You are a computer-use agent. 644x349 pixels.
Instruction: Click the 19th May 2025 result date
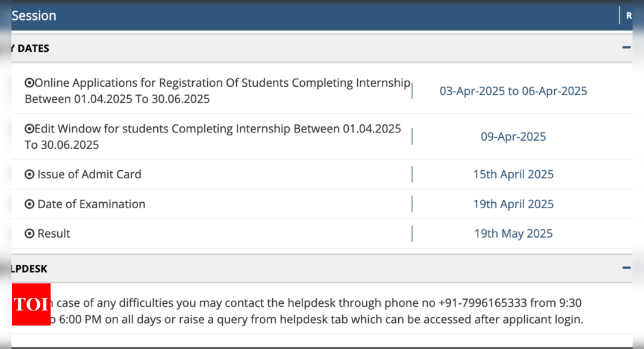513,233
